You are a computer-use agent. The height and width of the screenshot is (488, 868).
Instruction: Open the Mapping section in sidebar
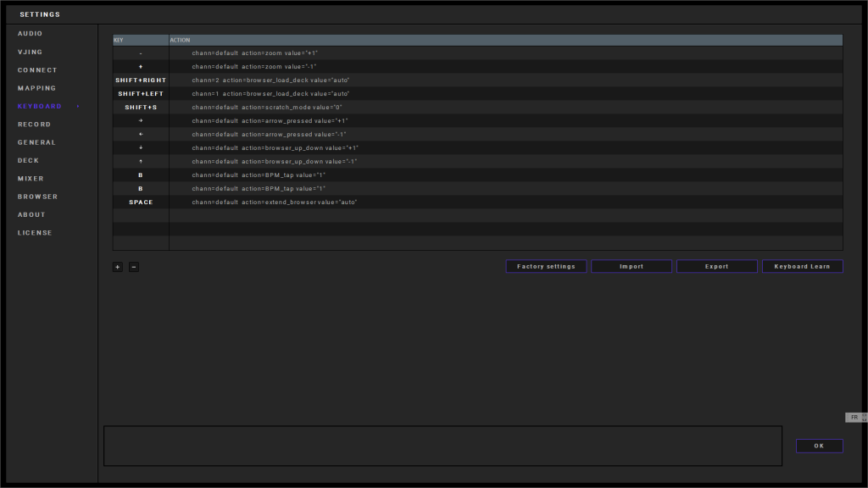coord(37,88)
